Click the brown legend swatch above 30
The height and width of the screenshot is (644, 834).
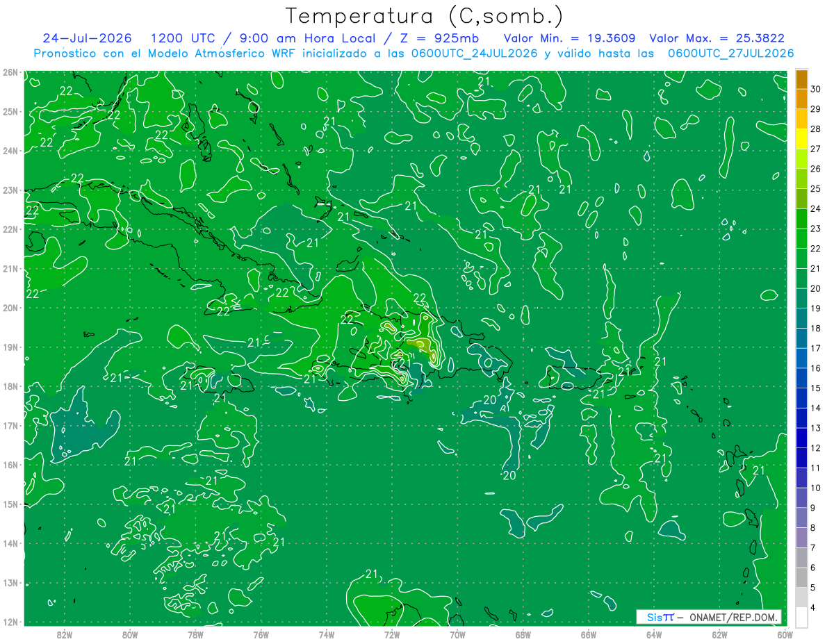pos(801,79)
